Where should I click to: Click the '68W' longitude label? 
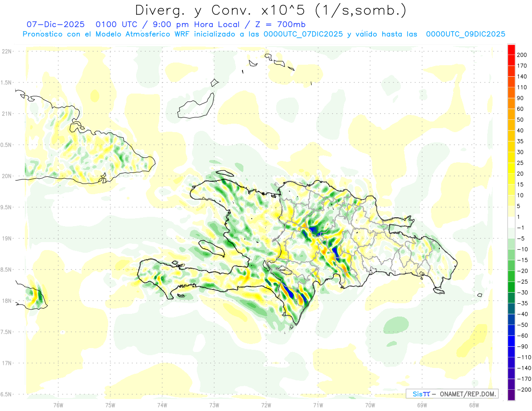(x=473, y=405)
